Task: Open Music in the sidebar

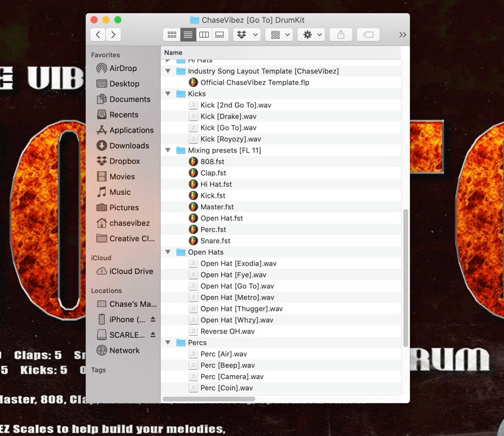Action: 120,192
